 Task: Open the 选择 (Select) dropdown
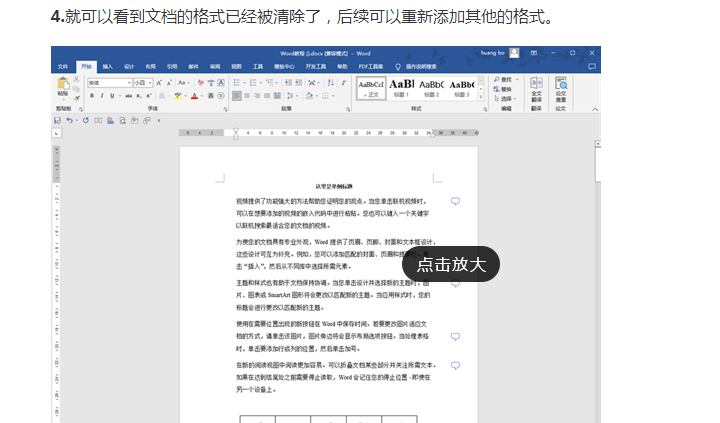[x=505, y=98]
